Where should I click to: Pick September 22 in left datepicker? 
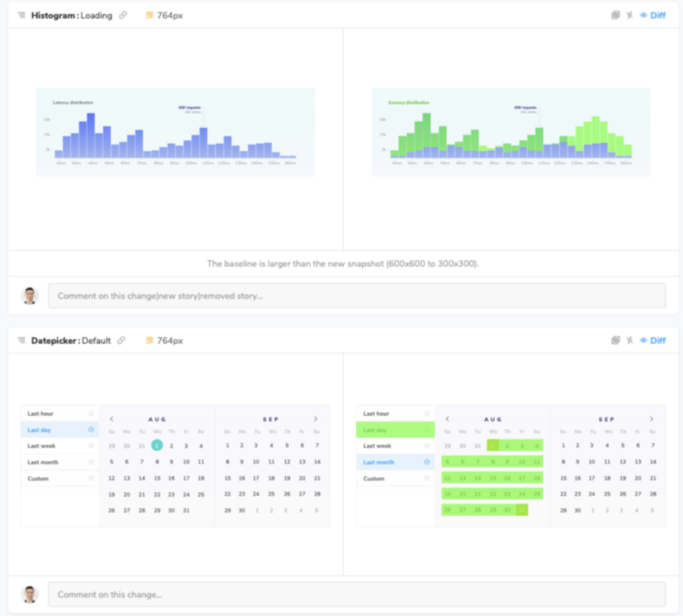pos(227,494)
